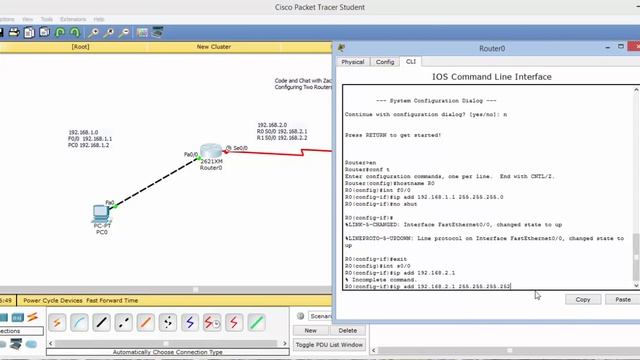
Task: Click the Zoom Reset magnifier icon
Action: point(109,33)
